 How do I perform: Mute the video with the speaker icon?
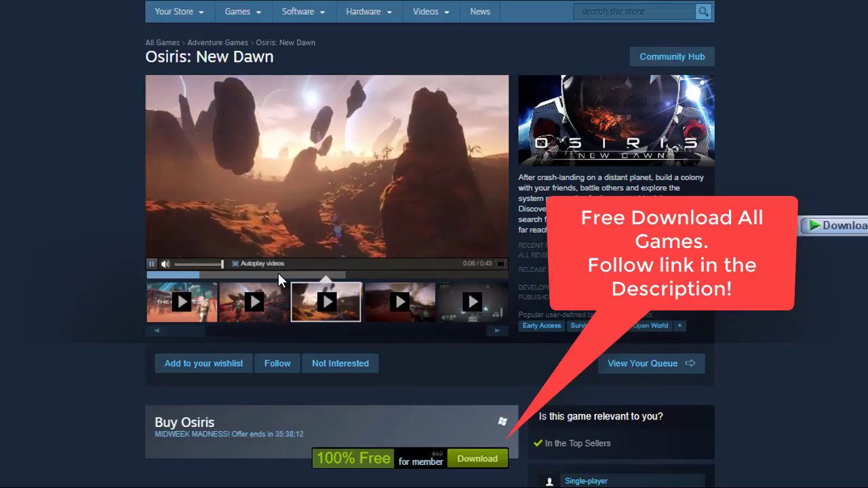coord(165,264)
